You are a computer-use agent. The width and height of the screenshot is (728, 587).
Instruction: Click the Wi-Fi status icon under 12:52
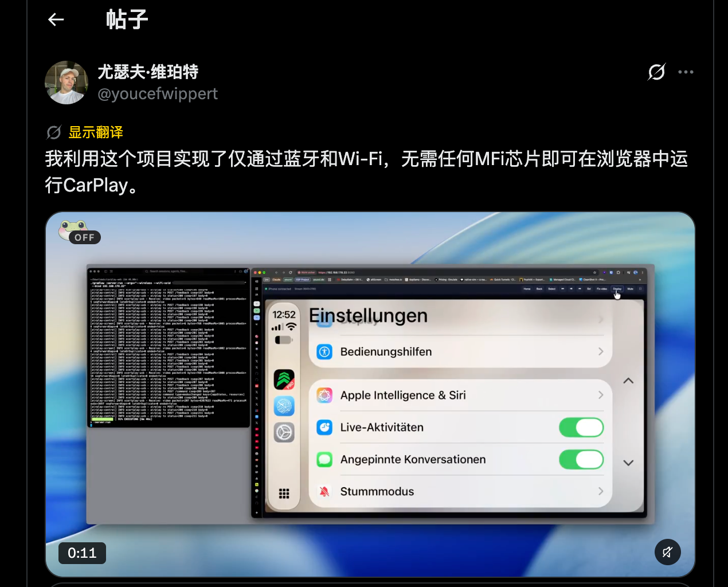pos(291,327)
